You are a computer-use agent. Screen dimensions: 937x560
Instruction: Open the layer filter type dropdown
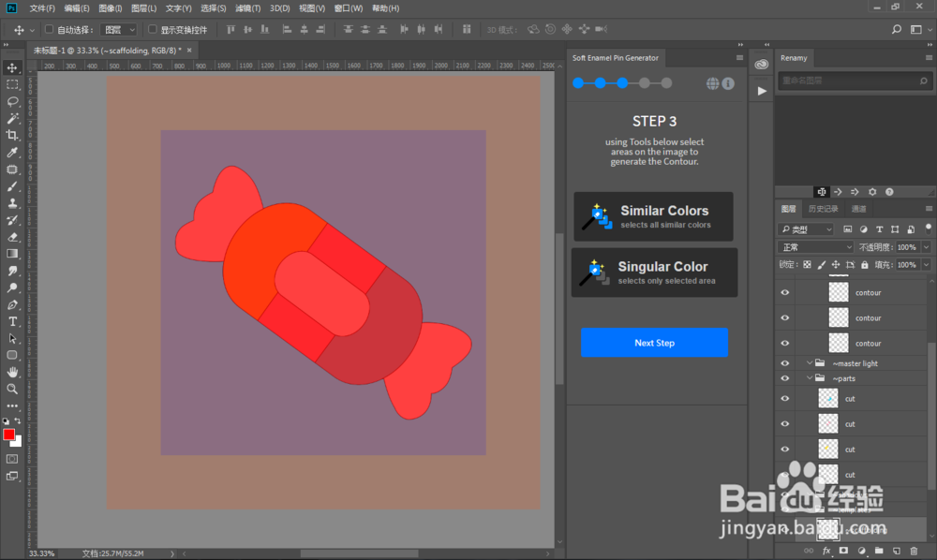coord(806,229)
